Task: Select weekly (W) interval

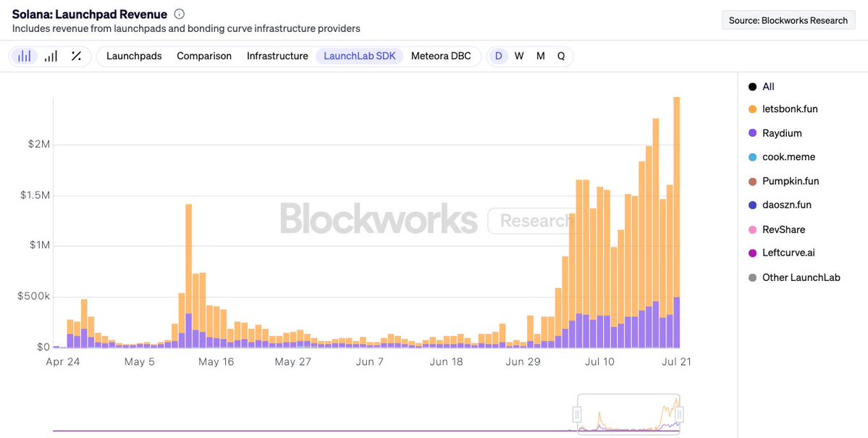Action: [x=519, y=56]
